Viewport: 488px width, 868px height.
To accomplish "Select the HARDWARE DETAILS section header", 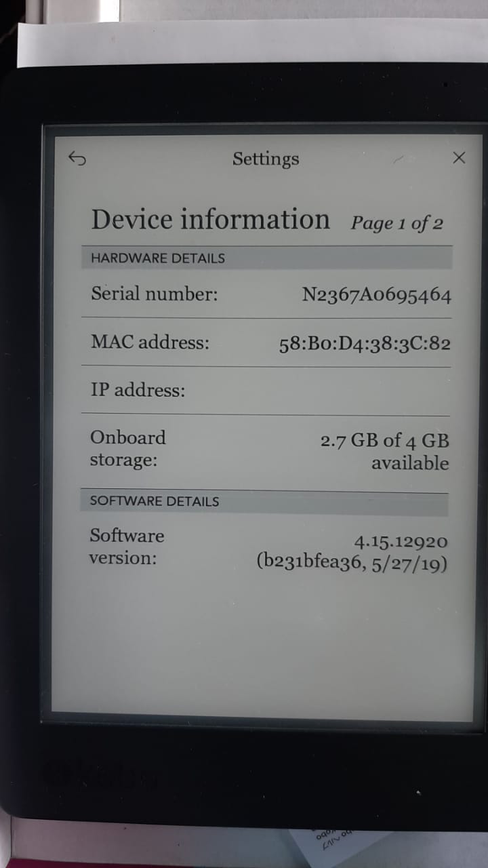I will point(266,258).
